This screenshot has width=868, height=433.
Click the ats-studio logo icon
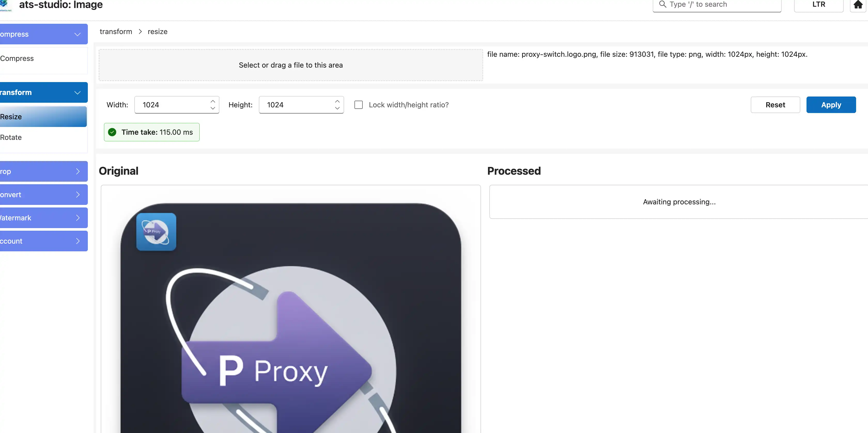pos(5,5)
